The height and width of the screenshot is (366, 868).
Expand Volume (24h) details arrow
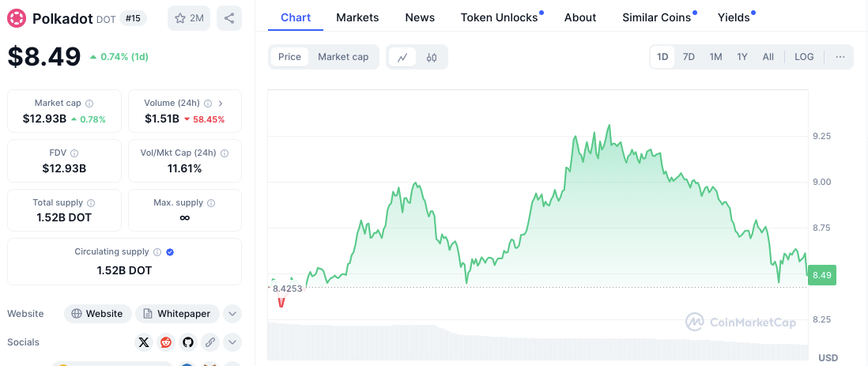[221, 104]
